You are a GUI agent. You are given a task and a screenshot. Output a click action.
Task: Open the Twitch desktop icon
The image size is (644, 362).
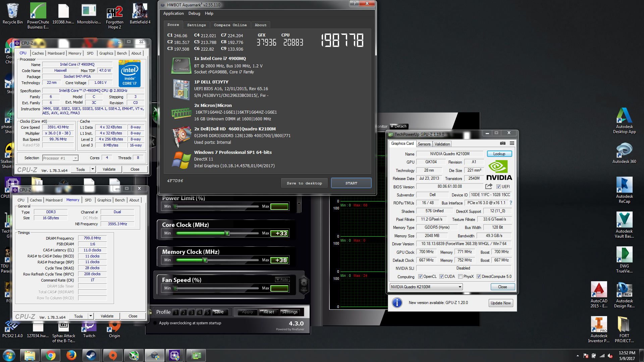(x=89, y=330)
